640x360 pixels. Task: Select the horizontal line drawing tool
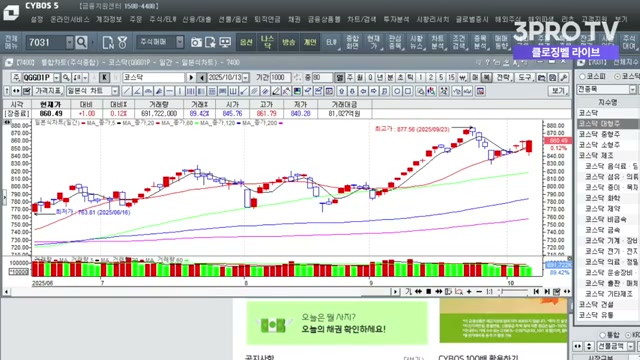coord(169,91)
